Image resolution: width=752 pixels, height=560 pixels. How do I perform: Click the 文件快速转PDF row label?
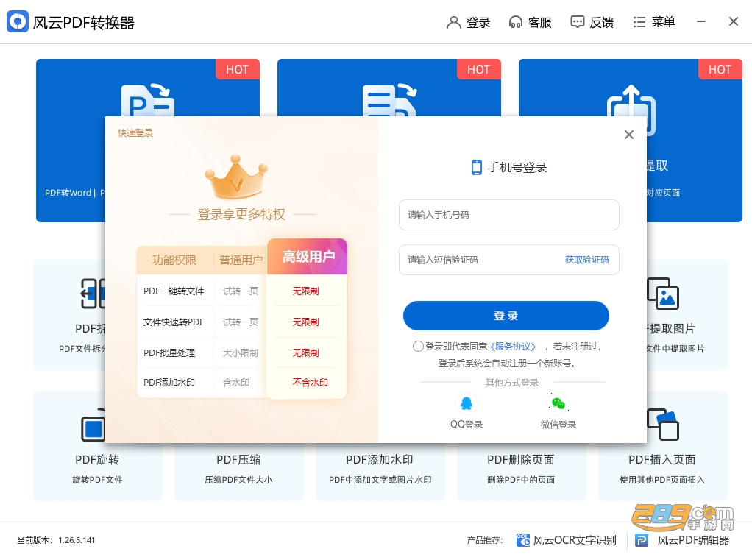pos(174,322)
